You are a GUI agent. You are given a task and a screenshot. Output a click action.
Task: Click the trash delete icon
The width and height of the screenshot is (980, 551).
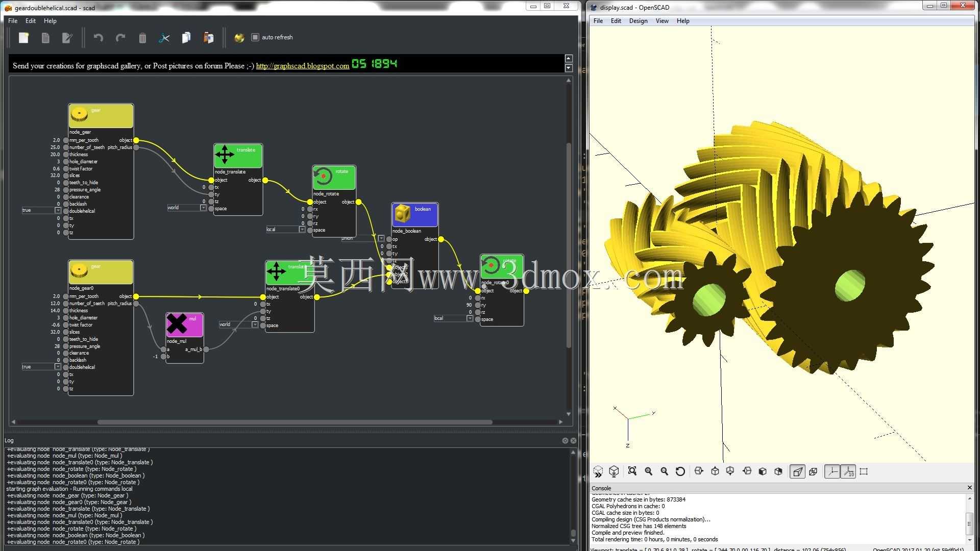[x=142, y=38]
